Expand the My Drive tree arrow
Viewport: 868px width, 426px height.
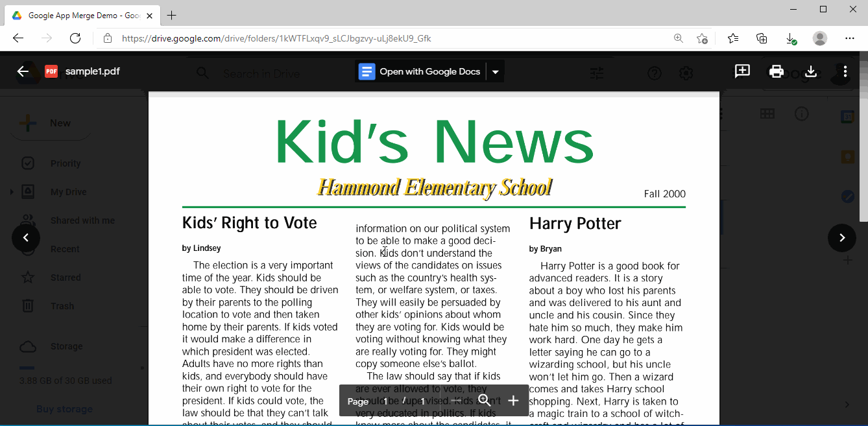[x=12, y=192]
